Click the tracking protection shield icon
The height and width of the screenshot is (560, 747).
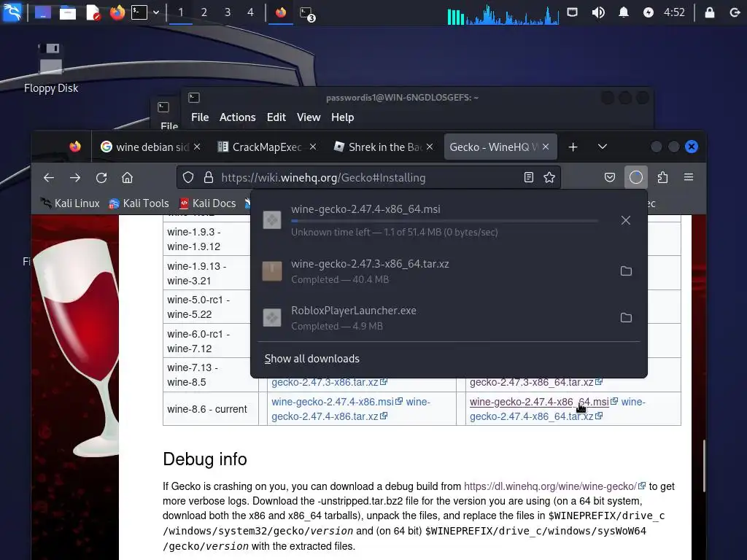pyautogui.click(x=188, y=178)
